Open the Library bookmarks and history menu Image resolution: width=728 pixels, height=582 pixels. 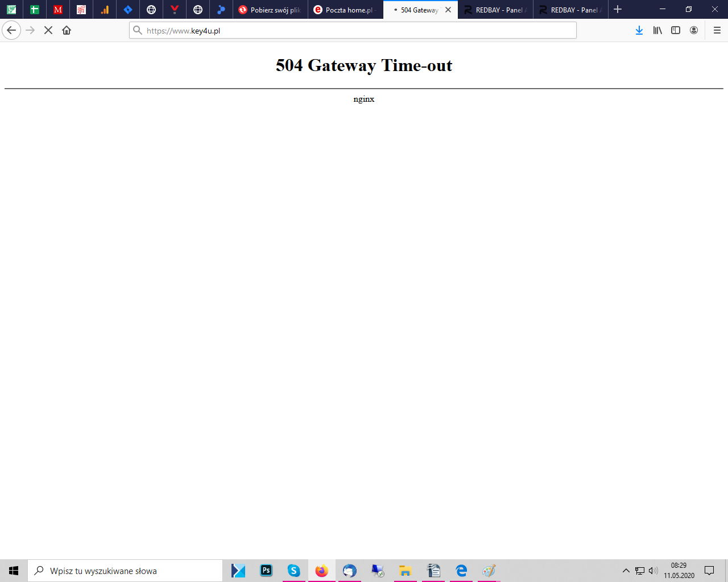coord(657,30)
